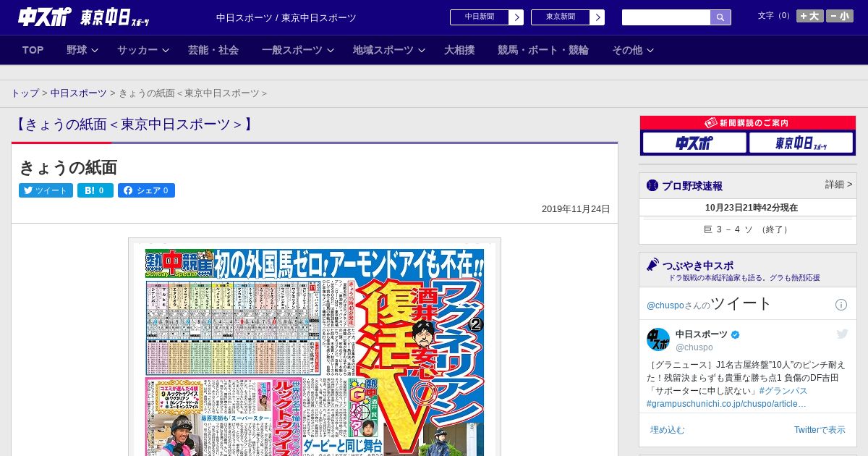Click the @chuspo さんのツイート timeline title
Screen dimensions: 868x456
[x=709, y=304]
